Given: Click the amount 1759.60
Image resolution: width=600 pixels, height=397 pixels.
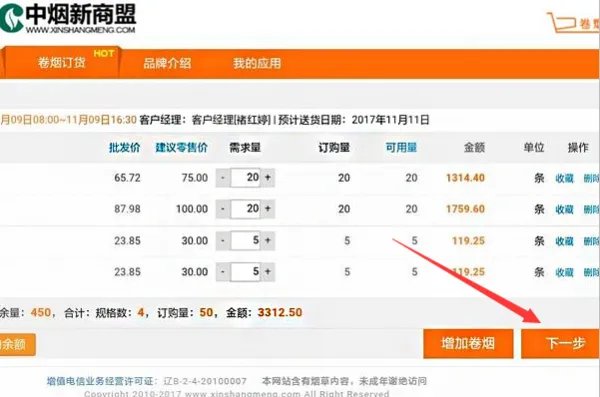Looking at the screenshot, I should point(465,209).
